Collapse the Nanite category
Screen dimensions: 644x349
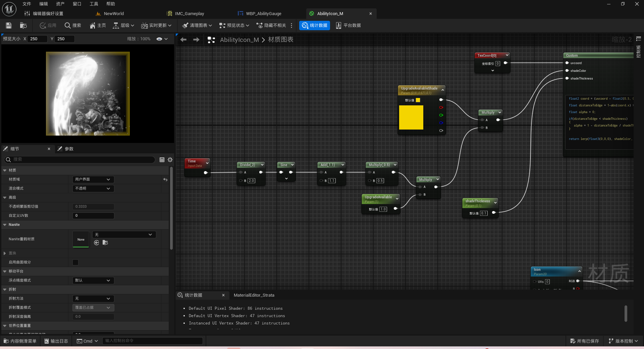(x=5, y=225)
